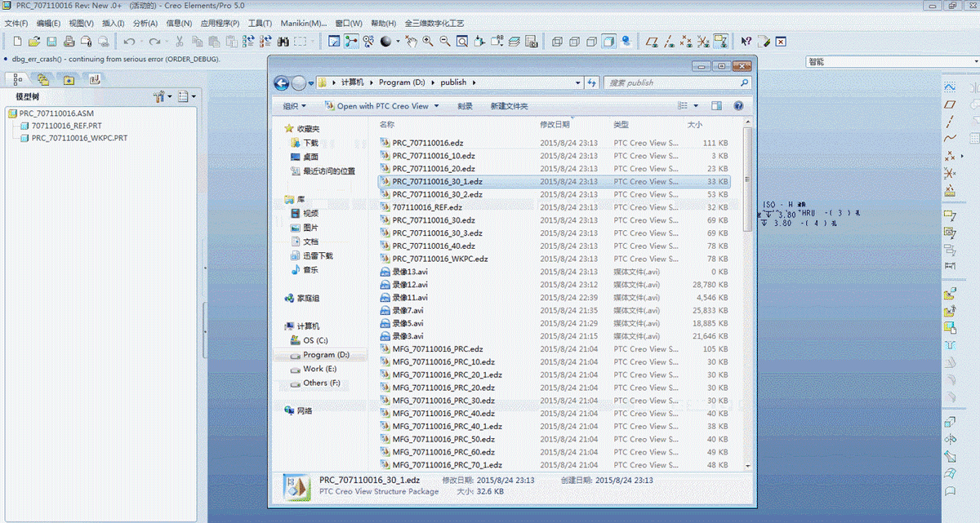Click the context help What's This icon

(746, 41)
